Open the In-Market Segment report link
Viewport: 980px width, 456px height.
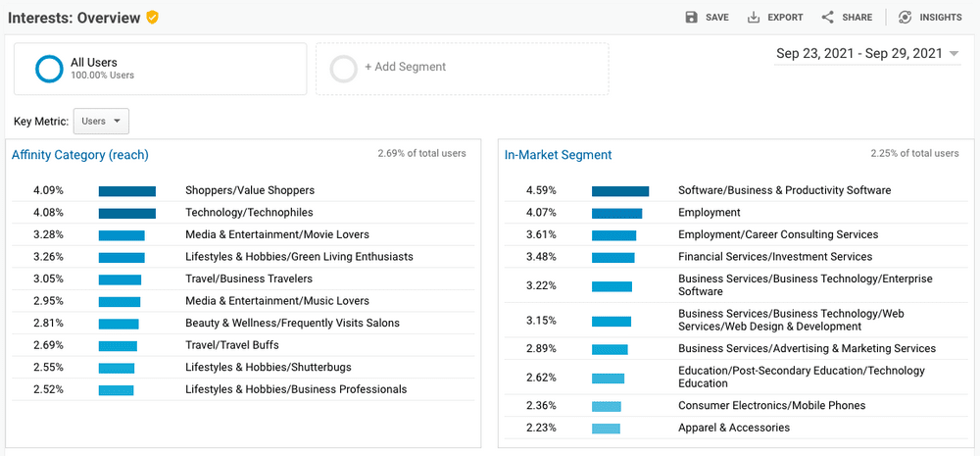point(559,155)
